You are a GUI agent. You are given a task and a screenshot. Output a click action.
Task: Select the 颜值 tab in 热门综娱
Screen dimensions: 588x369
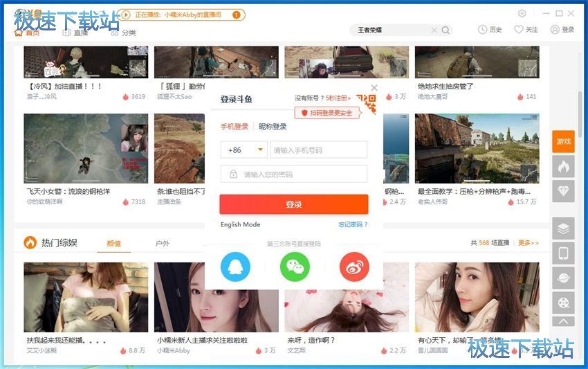point(114,244)
